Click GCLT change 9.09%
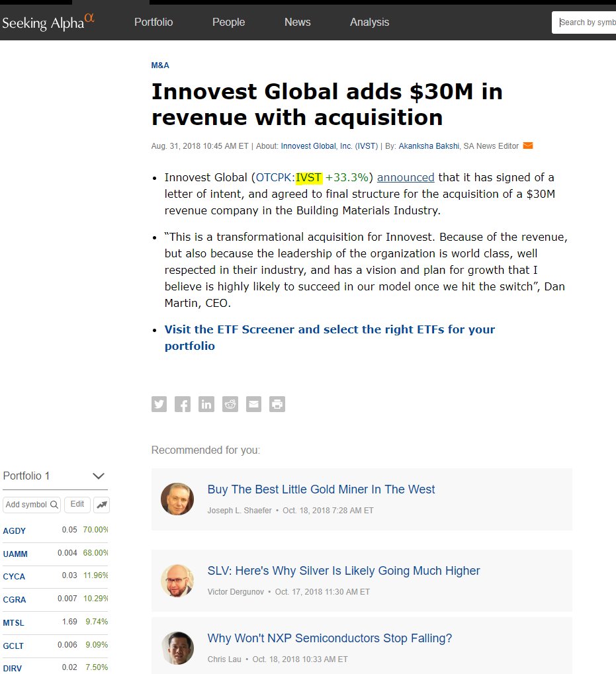 (x=97, y=645)
